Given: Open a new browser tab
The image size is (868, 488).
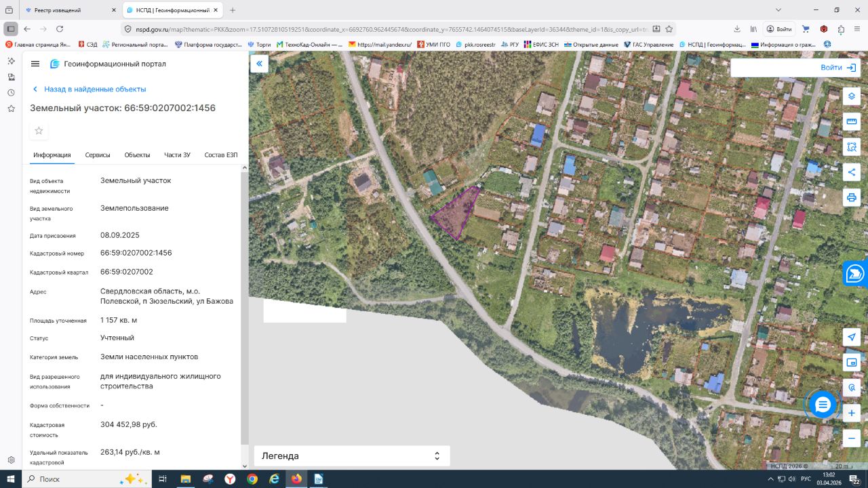Looking at the screenshot, I should (233, 10).
